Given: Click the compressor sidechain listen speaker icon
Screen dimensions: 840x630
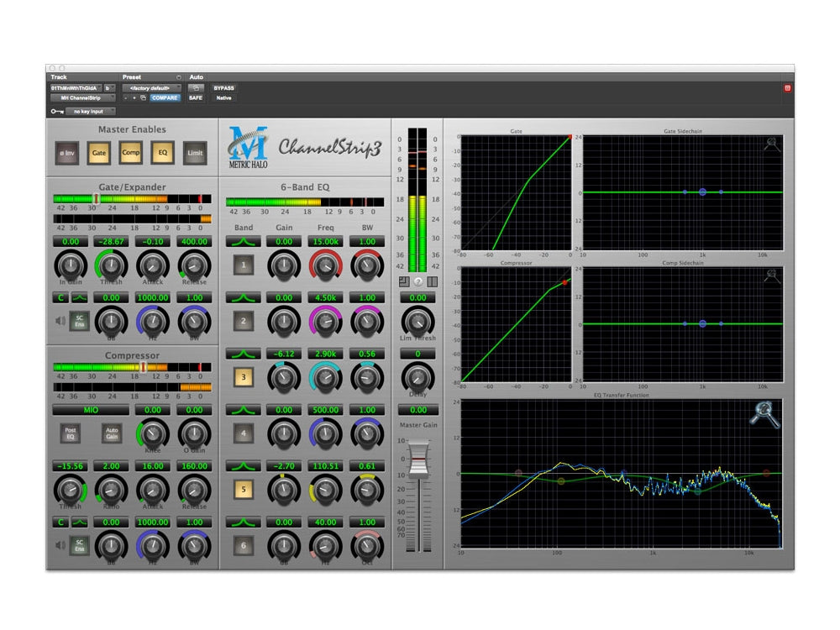Looking at the screenshot, I should pyautogui.click(x=60, y=545).
